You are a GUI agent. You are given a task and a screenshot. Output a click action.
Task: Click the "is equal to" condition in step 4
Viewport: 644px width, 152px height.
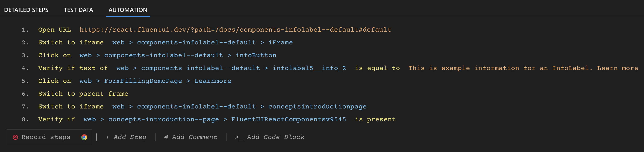(x=377, y=68)
